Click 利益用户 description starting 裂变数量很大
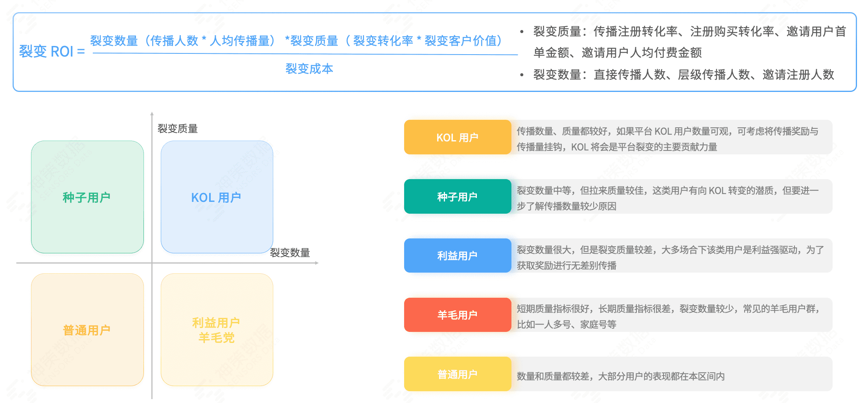 [670, 258]
